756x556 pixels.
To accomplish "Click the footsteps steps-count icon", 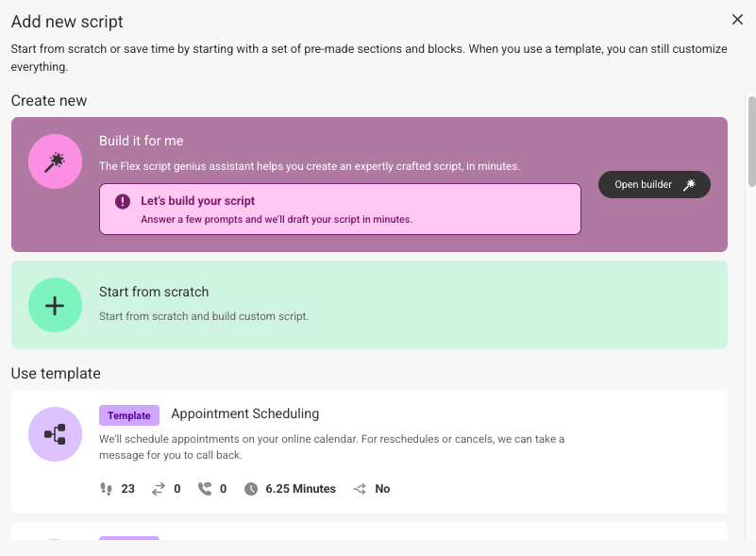I will point(106,489).
